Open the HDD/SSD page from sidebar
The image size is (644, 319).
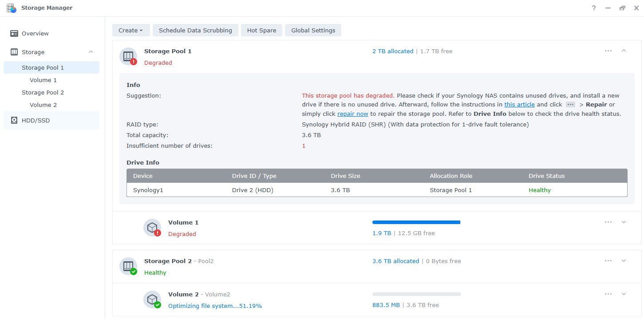point(51,120)
